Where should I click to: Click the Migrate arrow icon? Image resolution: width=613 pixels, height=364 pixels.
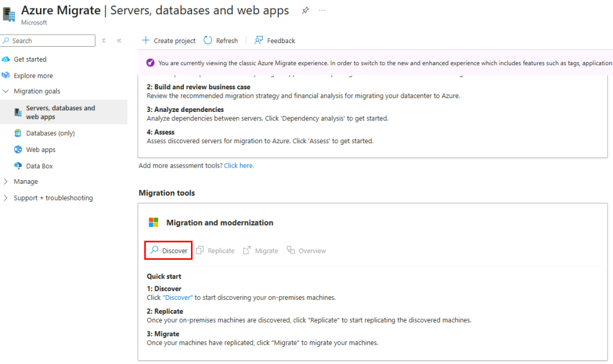point(247,250)
